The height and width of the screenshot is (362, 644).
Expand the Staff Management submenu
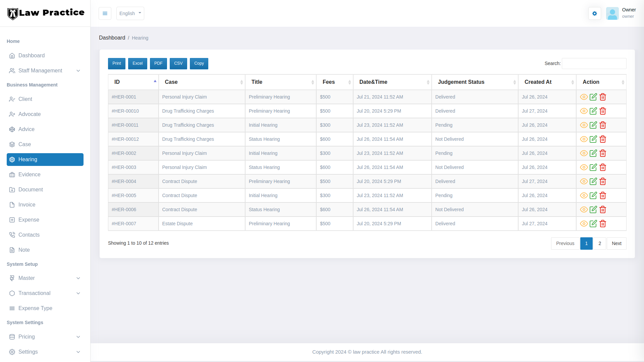point(45,71)
